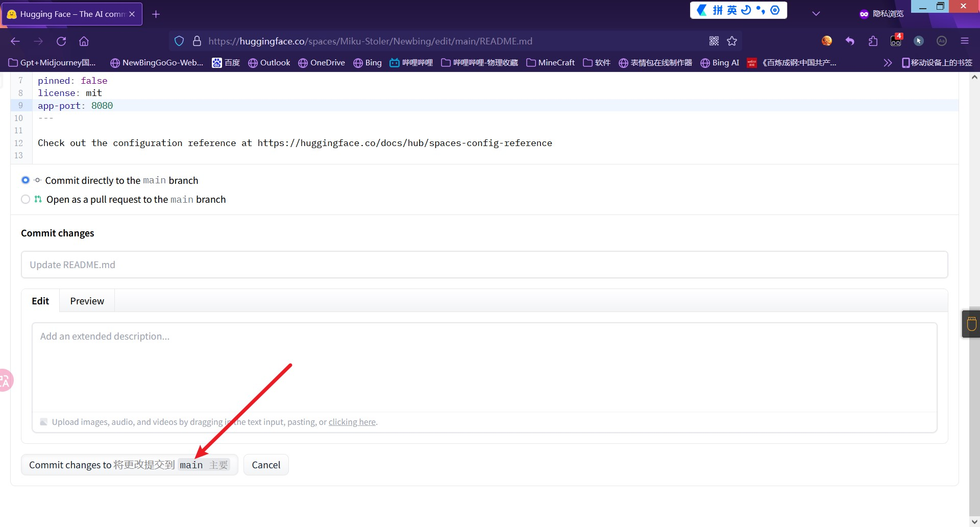Open the Firefox hamburger menu
This screenshot has height=527, width=980.
point(965,41)
